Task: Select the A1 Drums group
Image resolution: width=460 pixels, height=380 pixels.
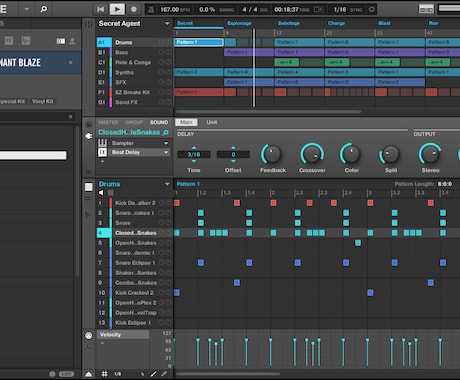Action: (134, 42)
